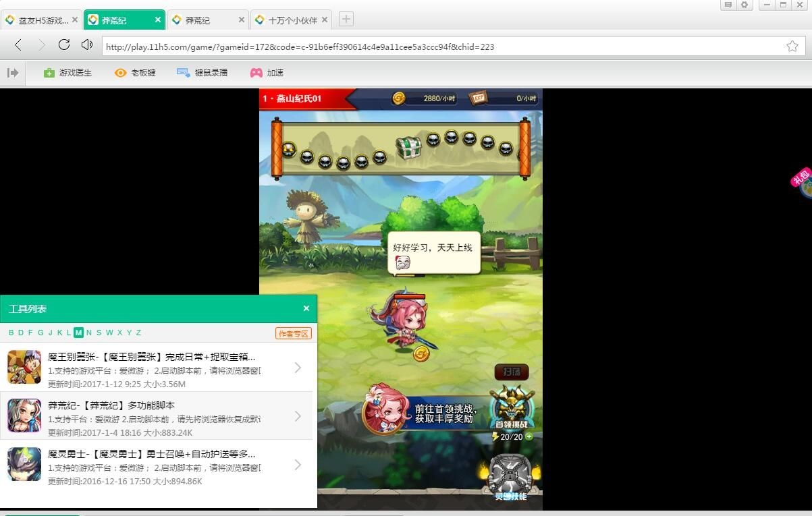Open the treasure chest on stage scroll
The width and height of the screenshot is (812, 516).
(x=408, y=147)
